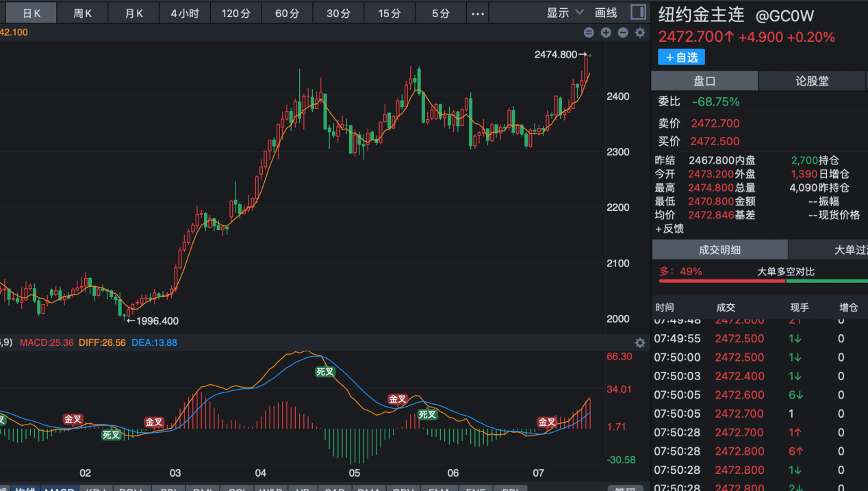Click the 2472.700 last price header

(695, 37)
